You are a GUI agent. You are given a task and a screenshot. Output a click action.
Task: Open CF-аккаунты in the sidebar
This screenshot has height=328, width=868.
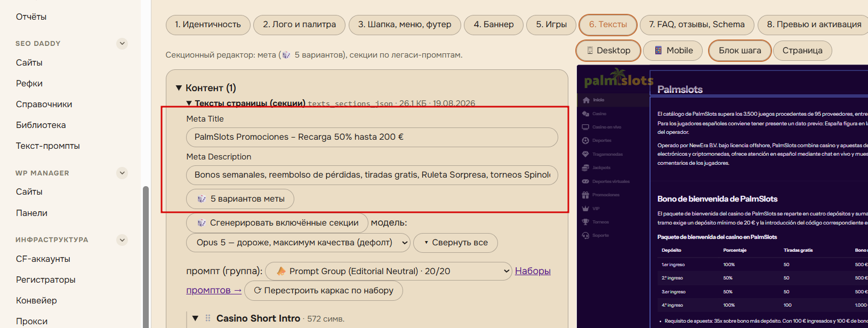coord(43,259)
